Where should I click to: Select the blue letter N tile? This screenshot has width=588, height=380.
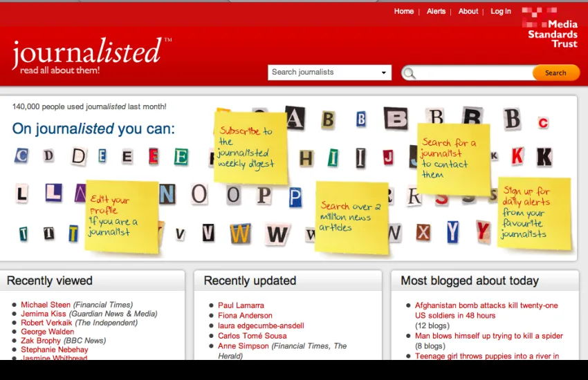[x=167, y=194]
